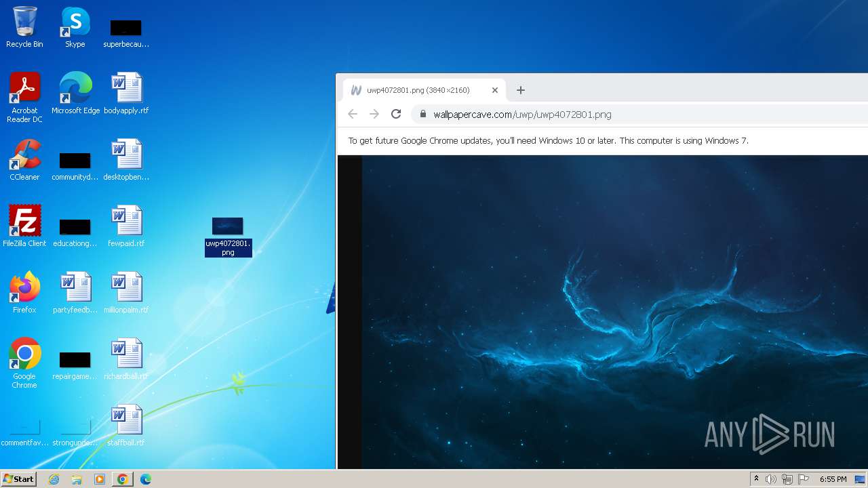View site security lock info

[x=423, y=114]
